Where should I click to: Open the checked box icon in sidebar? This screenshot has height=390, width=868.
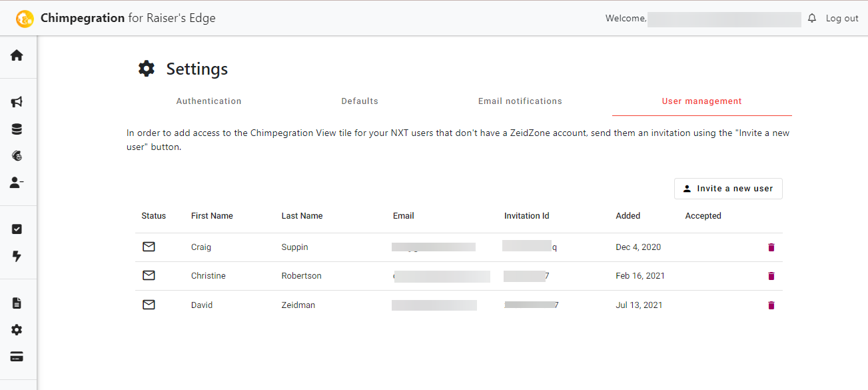17,229
